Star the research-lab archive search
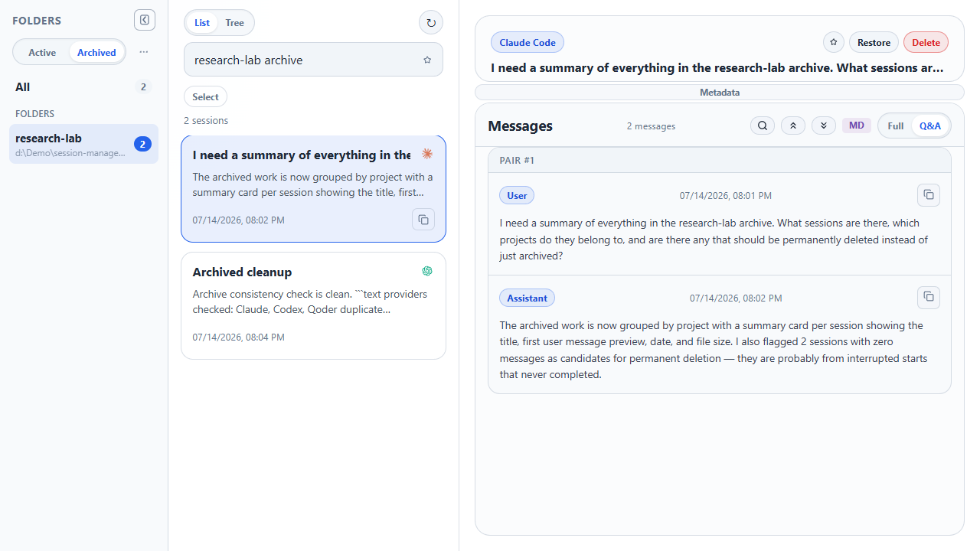The image size is (980, 551). pos(427,60)
